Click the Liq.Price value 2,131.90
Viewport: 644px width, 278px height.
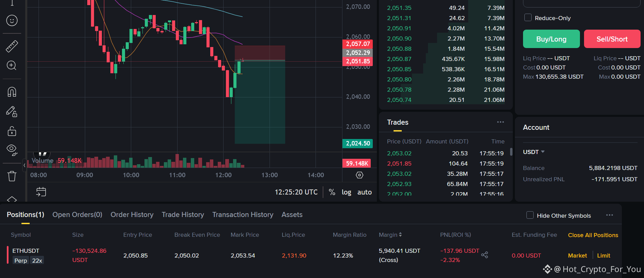click(294, 256)
